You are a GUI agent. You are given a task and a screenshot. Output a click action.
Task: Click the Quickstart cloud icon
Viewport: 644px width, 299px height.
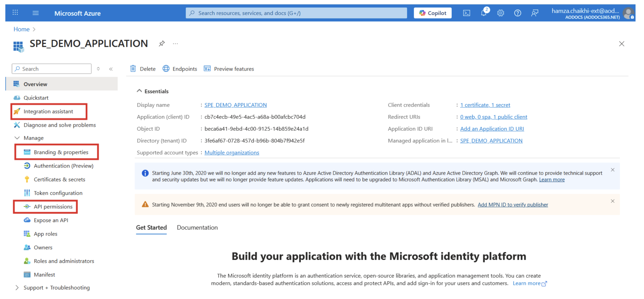click(x=17, y=98)
